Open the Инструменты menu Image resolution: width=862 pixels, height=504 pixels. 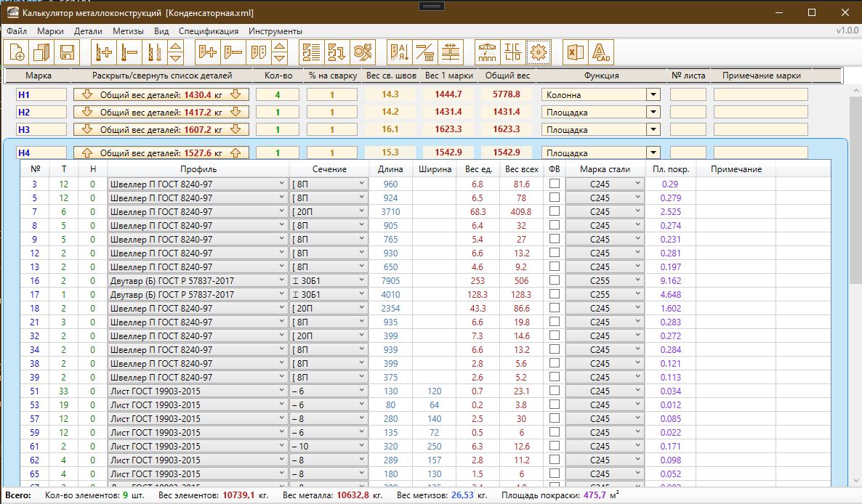point(275,31)
